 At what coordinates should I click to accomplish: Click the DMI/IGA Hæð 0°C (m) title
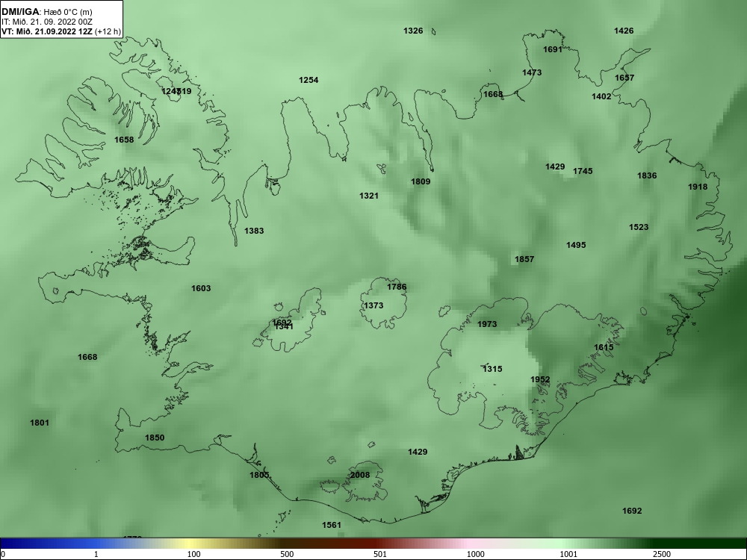[x=47, y=11]
